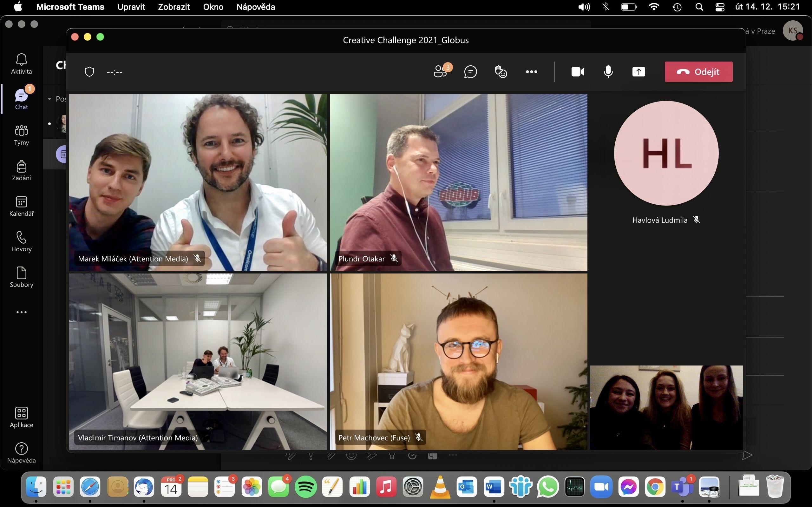Open the Microsoft Teams menu bar item
The width and height of the screenshot is (812, 507).
tap(70, 7)
